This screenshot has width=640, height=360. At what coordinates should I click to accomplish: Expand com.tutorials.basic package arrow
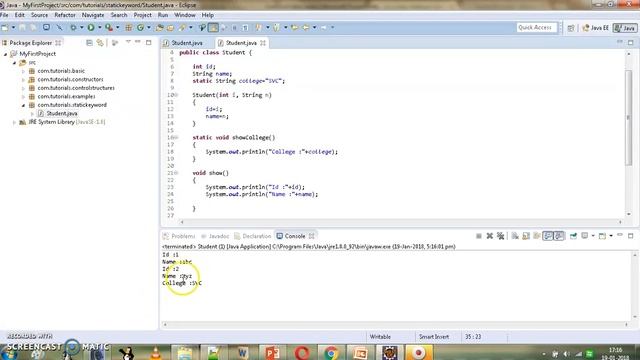coord(23,71)
